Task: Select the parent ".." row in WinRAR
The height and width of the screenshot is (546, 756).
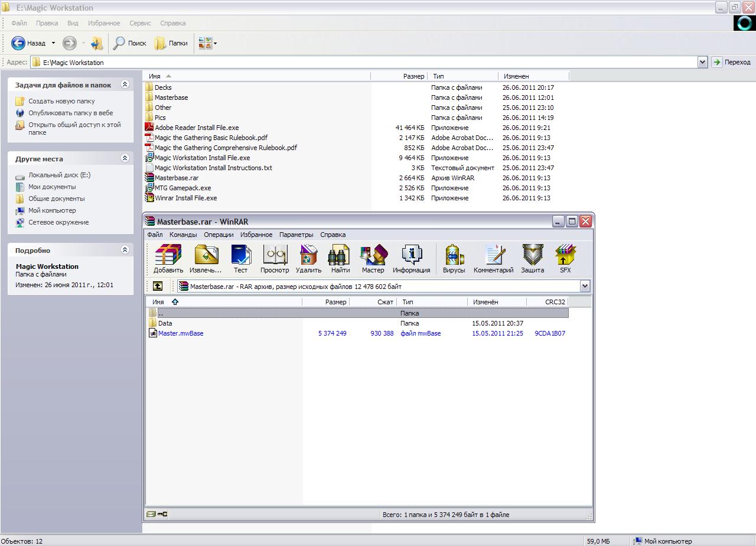Action: (x=357, y=313)
